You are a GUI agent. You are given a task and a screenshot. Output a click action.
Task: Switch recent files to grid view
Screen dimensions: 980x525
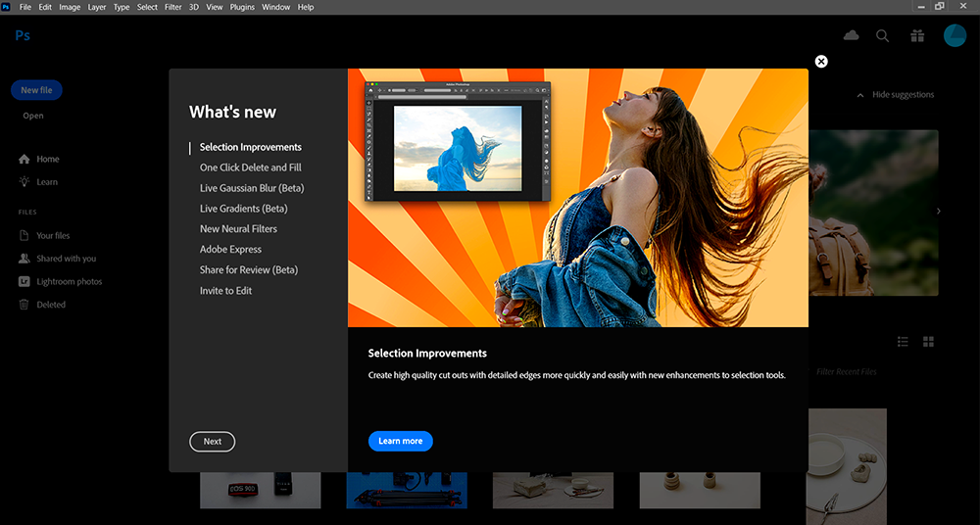pos(929,341)
